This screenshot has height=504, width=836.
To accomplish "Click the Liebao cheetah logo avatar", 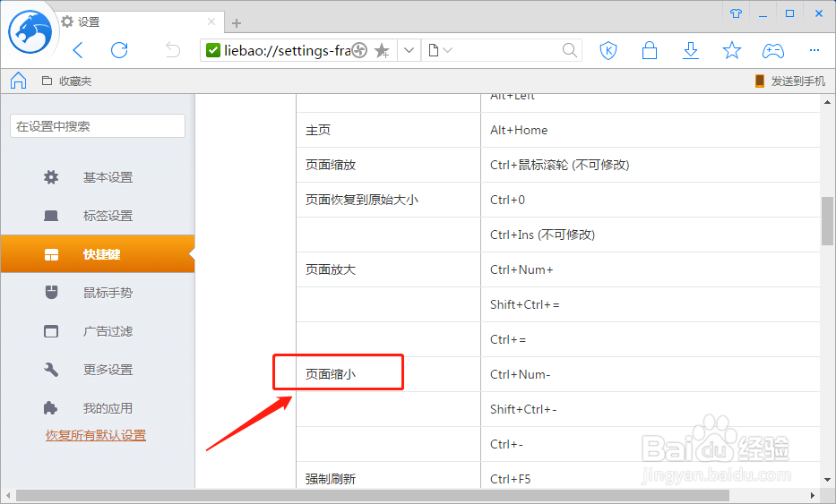I will coord(30,32).
